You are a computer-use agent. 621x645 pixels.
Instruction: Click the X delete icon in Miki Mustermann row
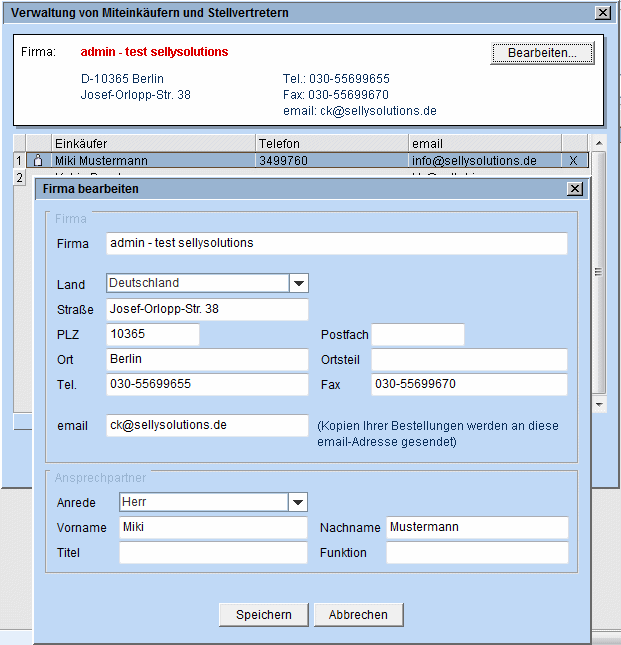point(573,160)
